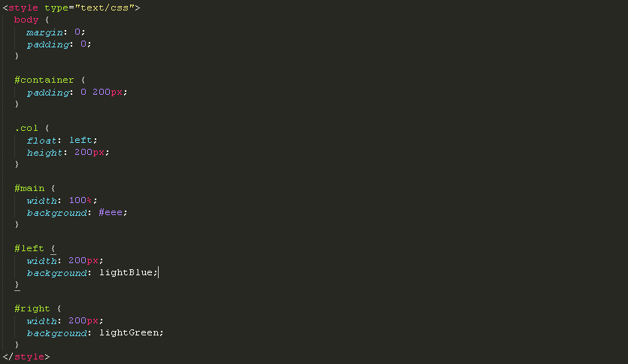The width and height of the screenshot is (628, 364).
Task: Select the #container selector
Action: pyautogui.click(x=44, y=80)
